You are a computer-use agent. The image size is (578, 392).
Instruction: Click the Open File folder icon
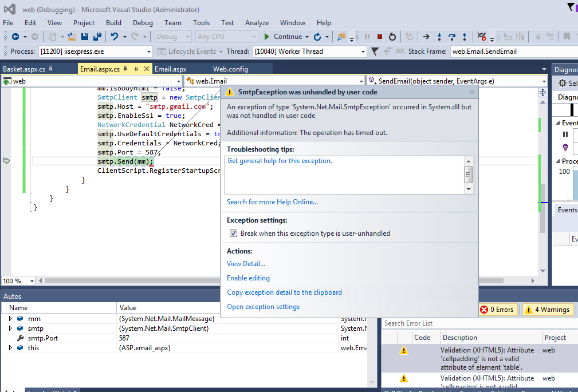click(72, 37)
